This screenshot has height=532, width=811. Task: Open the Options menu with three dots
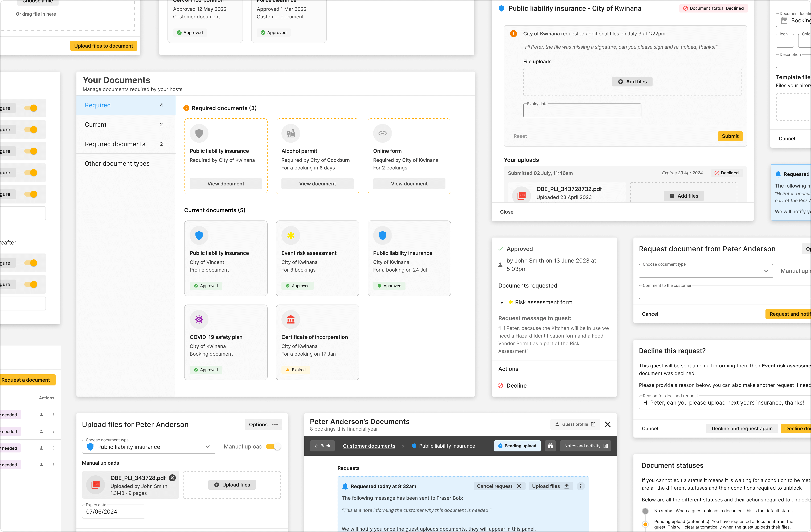(263, 424)
